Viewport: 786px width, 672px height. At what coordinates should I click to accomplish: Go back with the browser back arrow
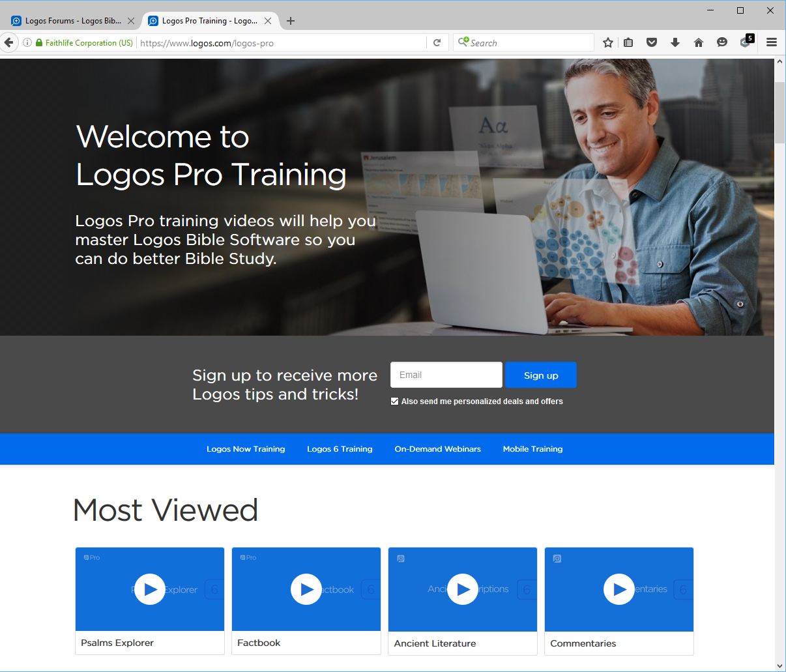pyautogui.click(x=8, y=43)
